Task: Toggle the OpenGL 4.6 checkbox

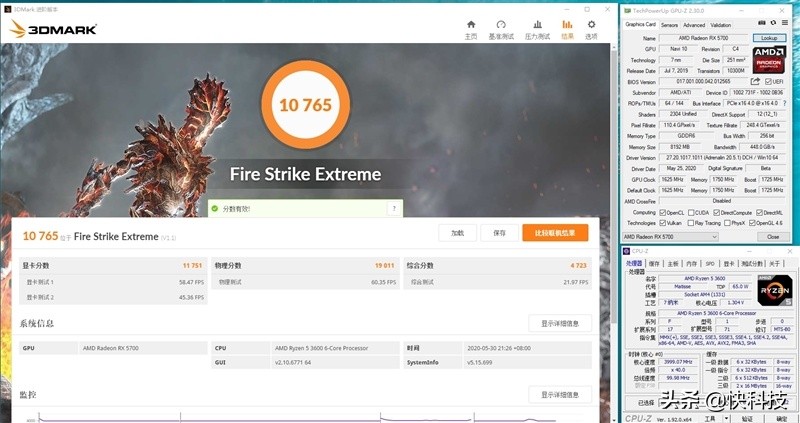Action: [x=752, y=223]
